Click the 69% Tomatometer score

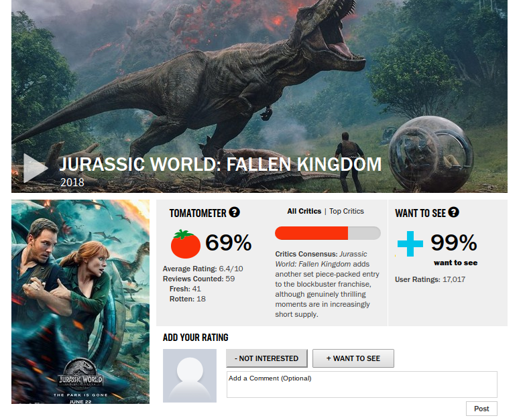pyautogui.click(x=228, y=243)
